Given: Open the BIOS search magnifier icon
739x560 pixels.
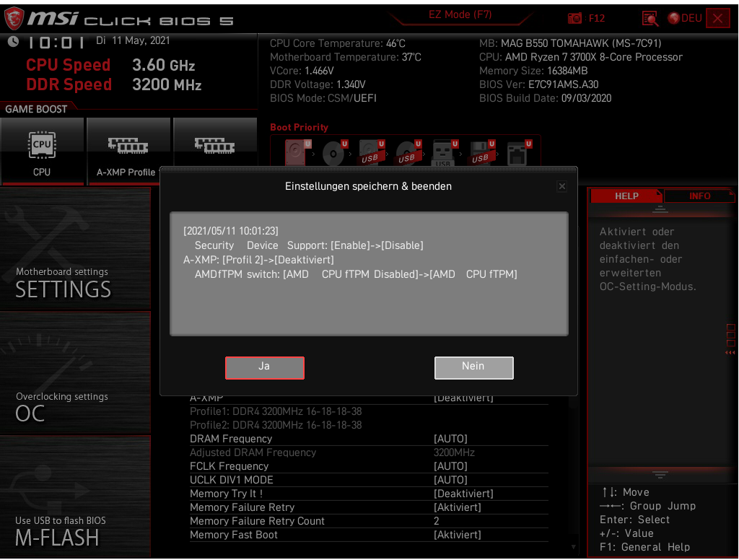Looking at the screenshot, I should point(650,18).
